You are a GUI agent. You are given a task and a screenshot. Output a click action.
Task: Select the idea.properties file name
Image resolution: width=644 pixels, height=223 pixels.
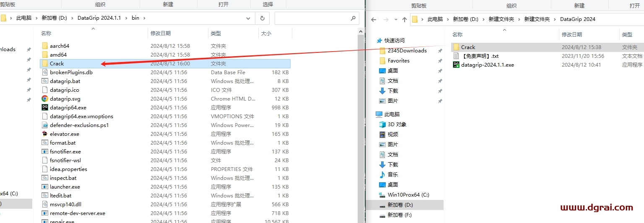coord(68,169)
